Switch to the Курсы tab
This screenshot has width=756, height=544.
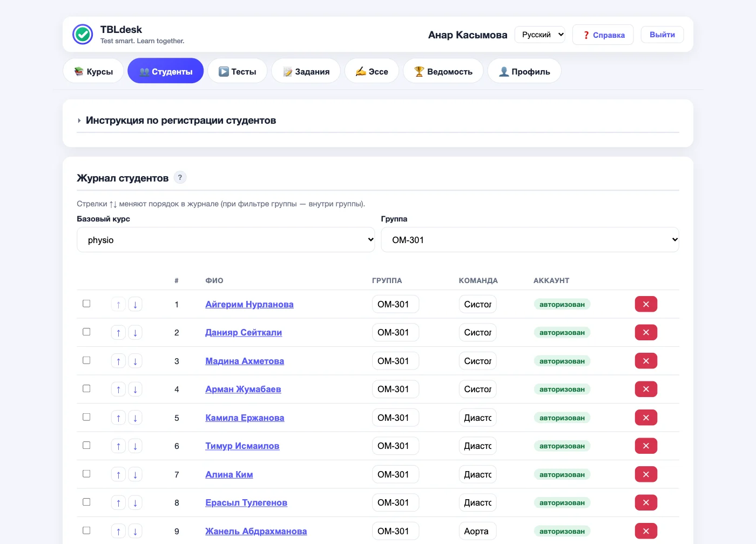pyautogui.click(x=93, y=71)
